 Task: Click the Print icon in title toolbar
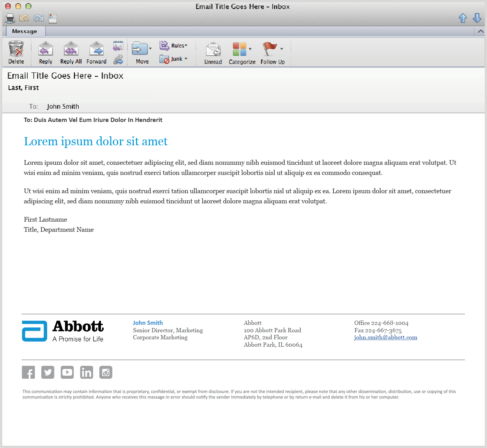10,18
